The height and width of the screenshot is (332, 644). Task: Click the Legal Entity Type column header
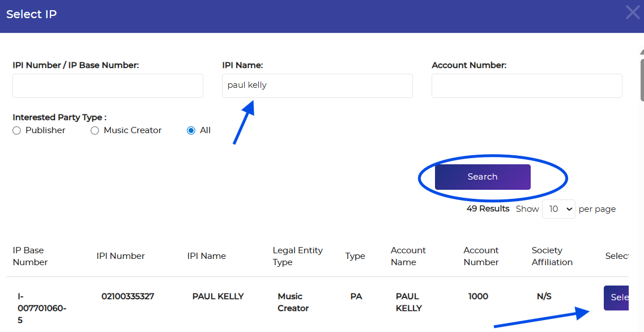coord(297,256)
